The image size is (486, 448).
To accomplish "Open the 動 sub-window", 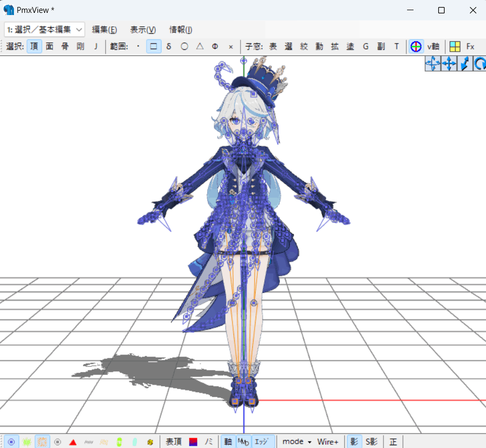I will point(319,47).
